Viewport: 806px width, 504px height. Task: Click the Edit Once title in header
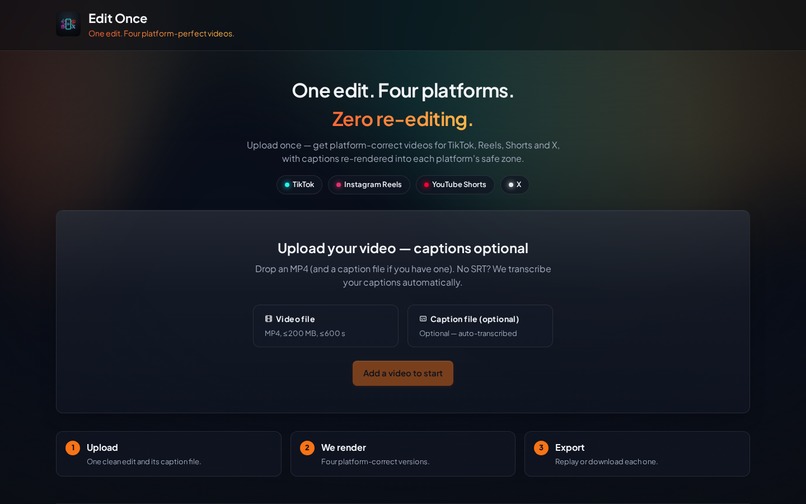tap(118, 19)
